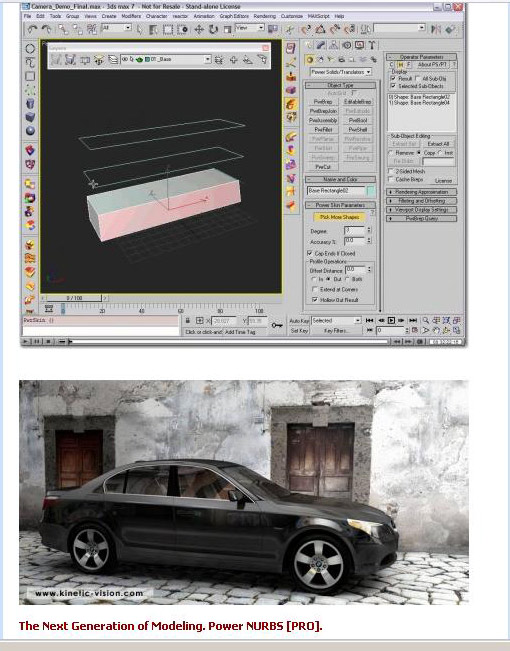
Task: Open the Utilities hammer panel tab
Action: pos(372,45)
